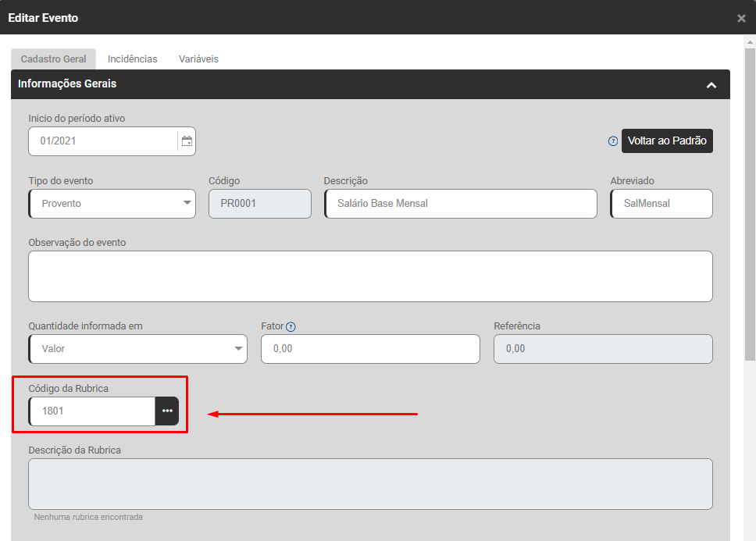The height and width of the screenshot is (541, 756).
Task: Open rubrica search via ellipsis button
Action: click(x=167, y=411)
